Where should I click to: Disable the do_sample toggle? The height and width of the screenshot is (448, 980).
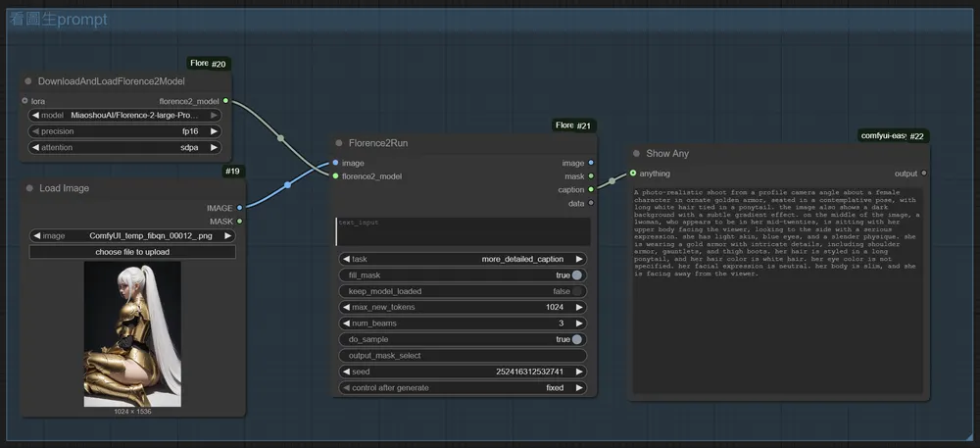tap(577, 339)
